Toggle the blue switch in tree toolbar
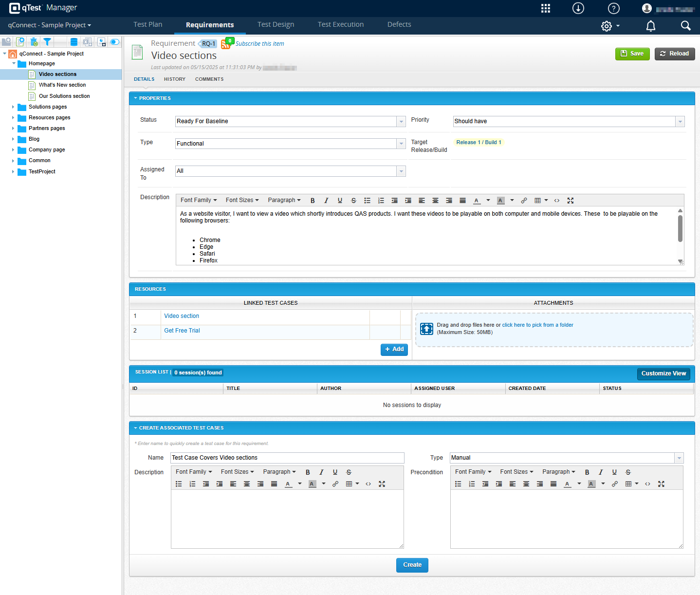Image resolution: width=700 pixels, height=595 pixels. point(115,42)
